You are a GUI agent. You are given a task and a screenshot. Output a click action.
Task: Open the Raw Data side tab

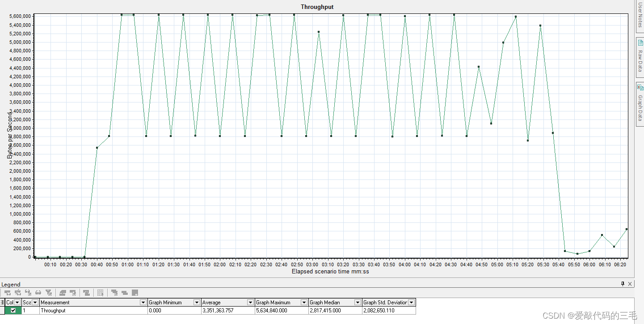[640, 57]
